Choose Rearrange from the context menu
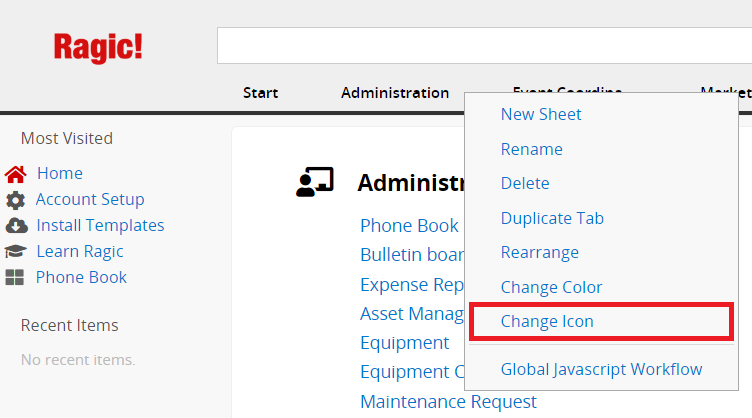This screenshot has height=418, width=752. pos(540,253)
